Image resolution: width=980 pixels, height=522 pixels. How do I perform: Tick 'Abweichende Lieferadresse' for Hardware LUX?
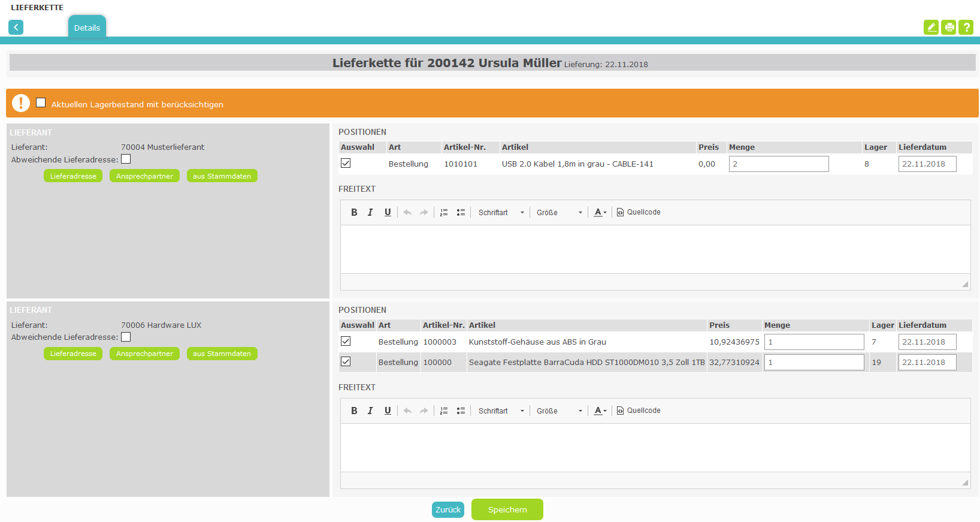pyautogui.click(x=126, y=337)
